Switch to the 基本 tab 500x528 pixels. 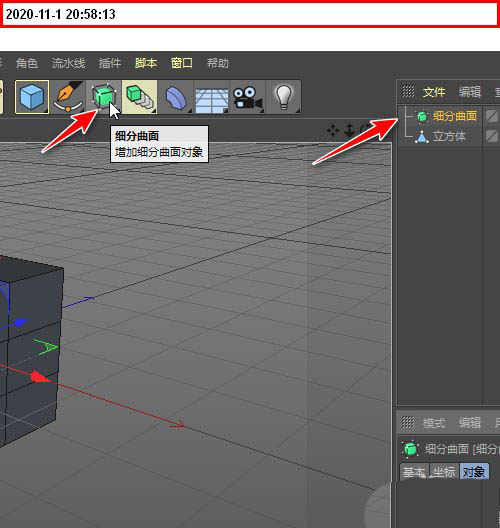pos(414,472)
